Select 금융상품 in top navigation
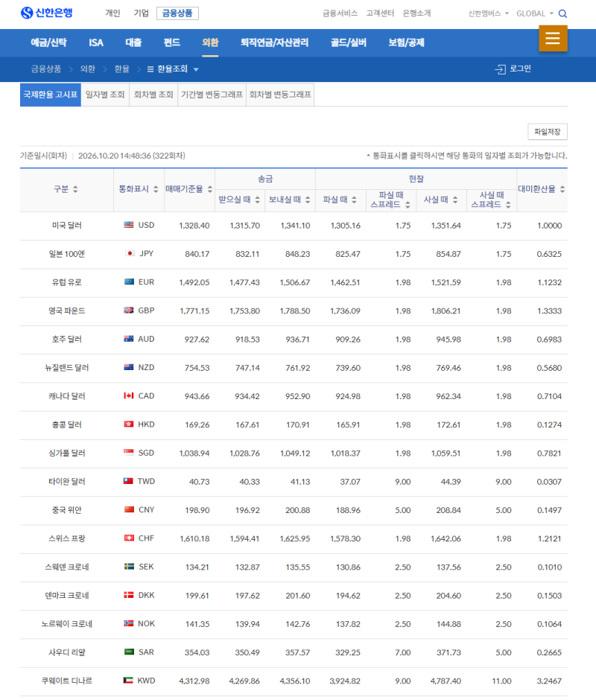This screenshot has height=700, width=596. pos(177,13)
